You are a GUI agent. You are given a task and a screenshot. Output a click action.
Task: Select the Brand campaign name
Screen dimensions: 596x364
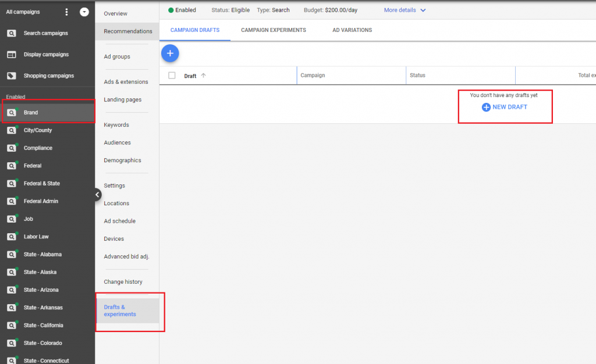(31, 113)
